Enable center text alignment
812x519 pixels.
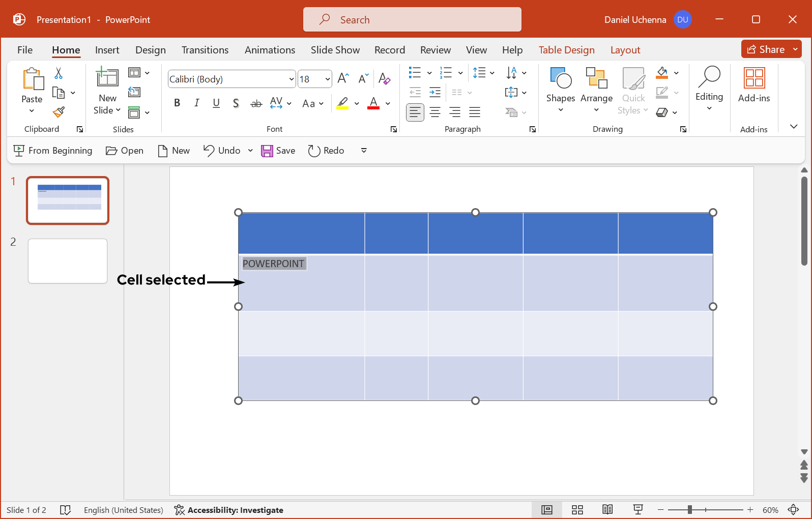(435, 112)
